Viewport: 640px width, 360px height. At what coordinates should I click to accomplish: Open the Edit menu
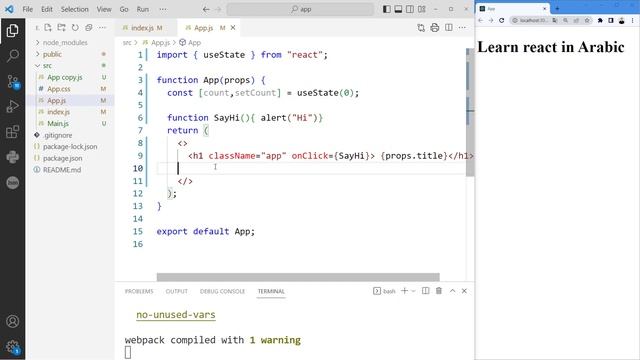coord(47,9)
